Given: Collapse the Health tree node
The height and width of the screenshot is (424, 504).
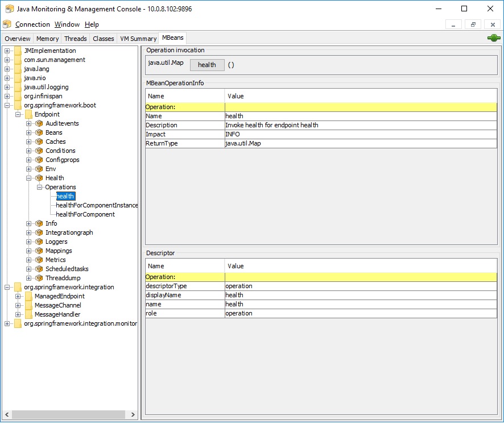Looking at the screenshot, I should (x=29, y=178).
